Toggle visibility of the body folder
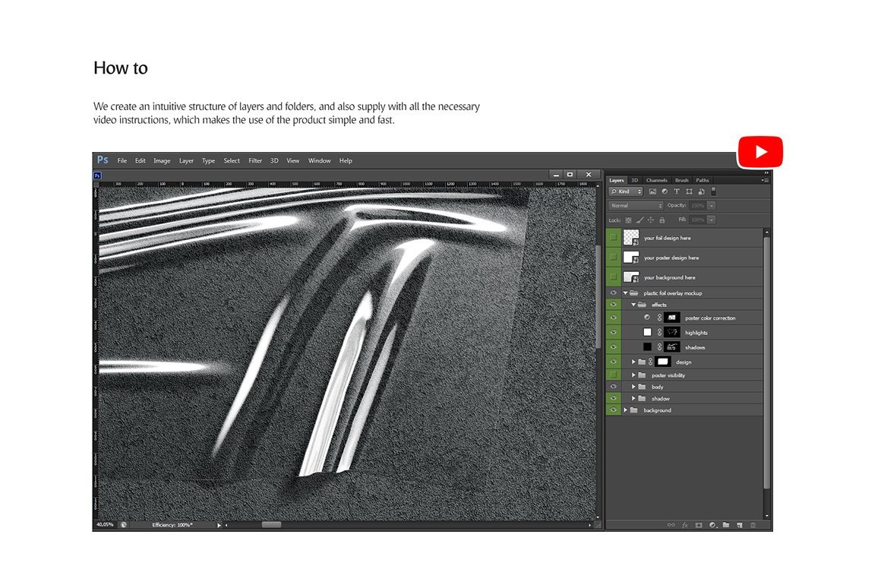Viewport: 881px width, 588px height. tap(614, 387)
